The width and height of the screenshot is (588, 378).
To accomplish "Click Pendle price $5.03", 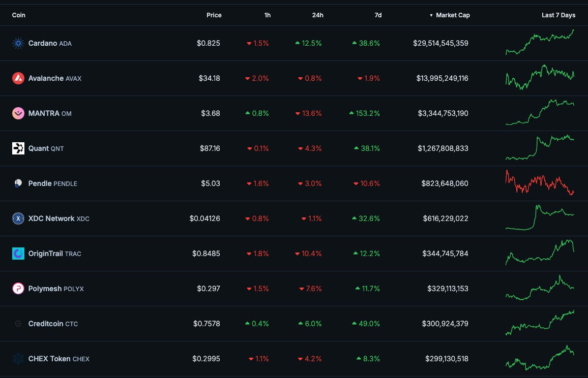I will click(x=211, y=183).
